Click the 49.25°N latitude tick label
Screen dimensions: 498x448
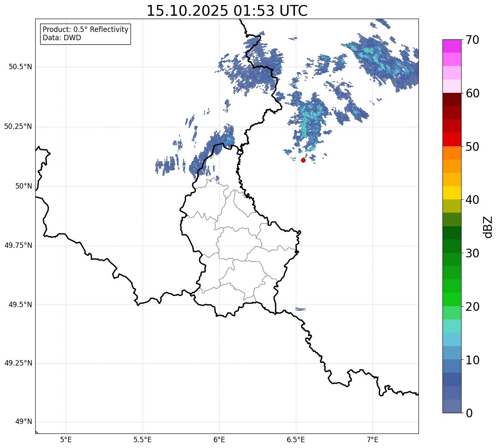[18, 363]
